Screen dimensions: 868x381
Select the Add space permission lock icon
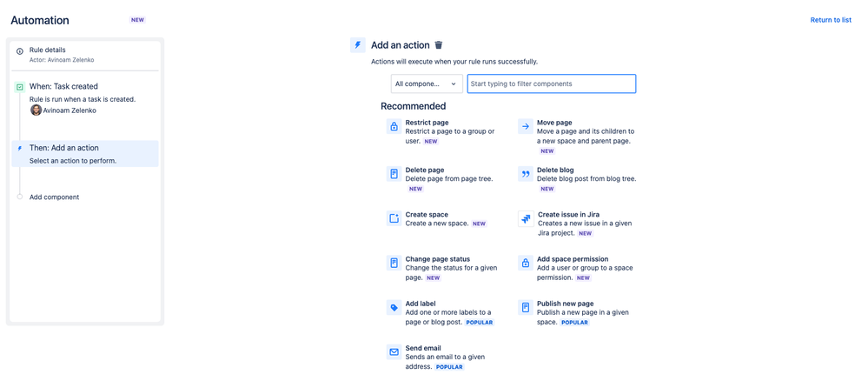(x=525, y=263)
